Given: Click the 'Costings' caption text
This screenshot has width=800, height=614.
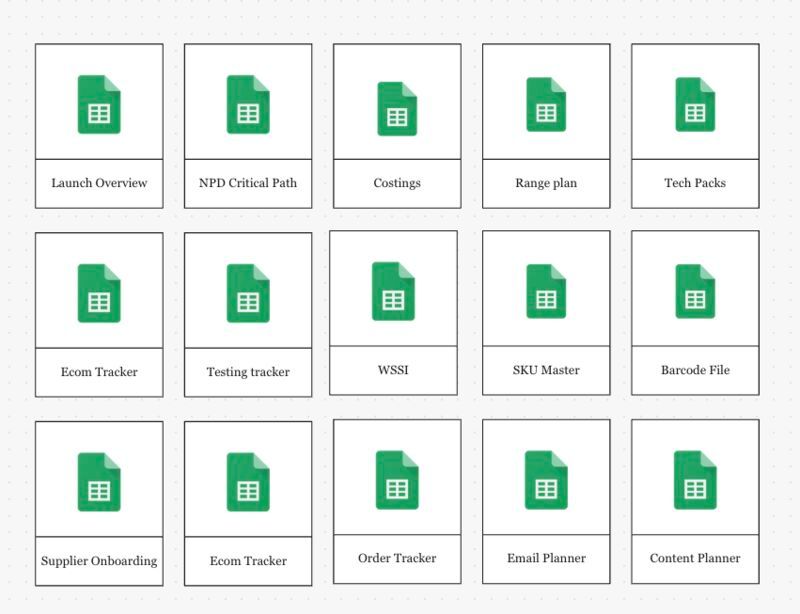Looking at the screenshot, I should coord(397,183).
